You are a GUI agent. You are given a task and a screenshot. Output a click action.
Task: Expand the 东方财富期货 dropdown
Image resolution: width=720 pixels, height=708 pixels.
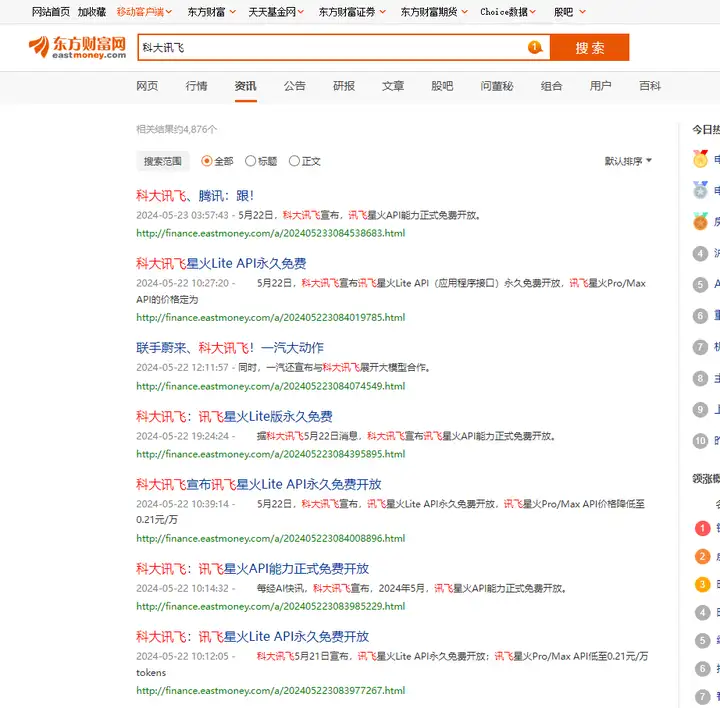434,12
